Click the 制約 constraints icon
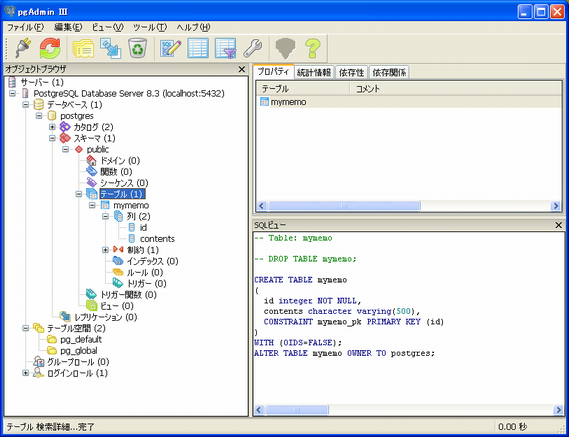 118,250
